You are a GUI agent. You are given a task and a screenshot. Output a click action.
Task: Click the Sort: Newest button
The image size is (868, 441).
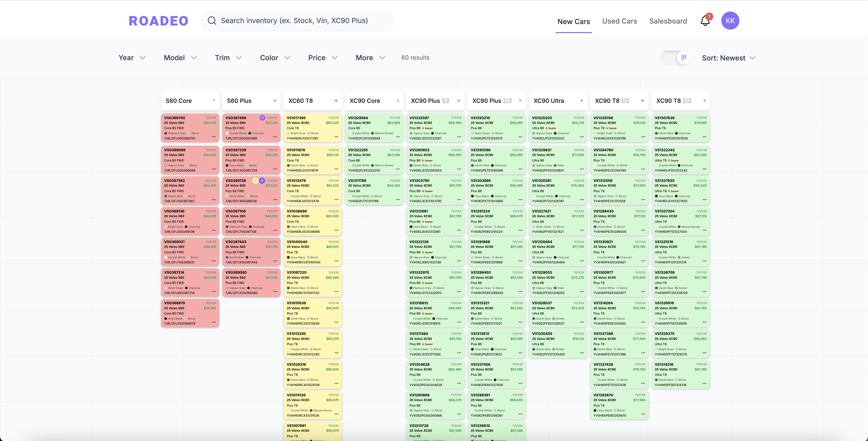(x=729, y=57)
